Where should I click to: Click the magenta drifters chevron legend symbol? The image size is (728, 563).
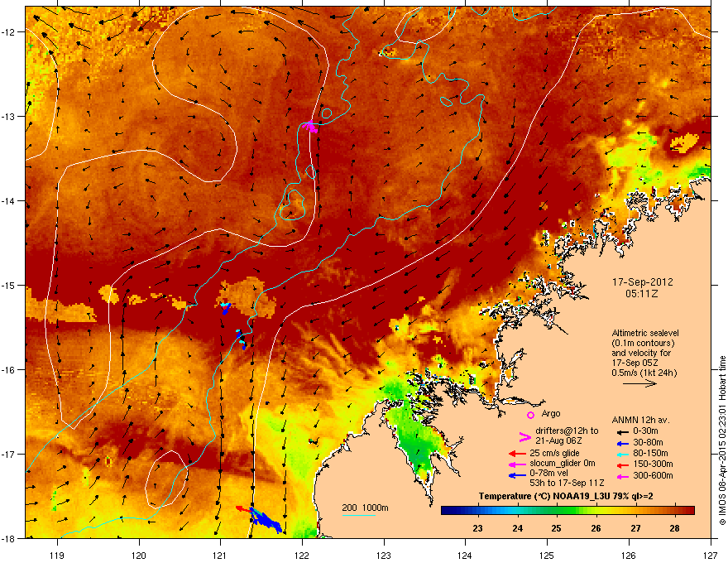524,436
